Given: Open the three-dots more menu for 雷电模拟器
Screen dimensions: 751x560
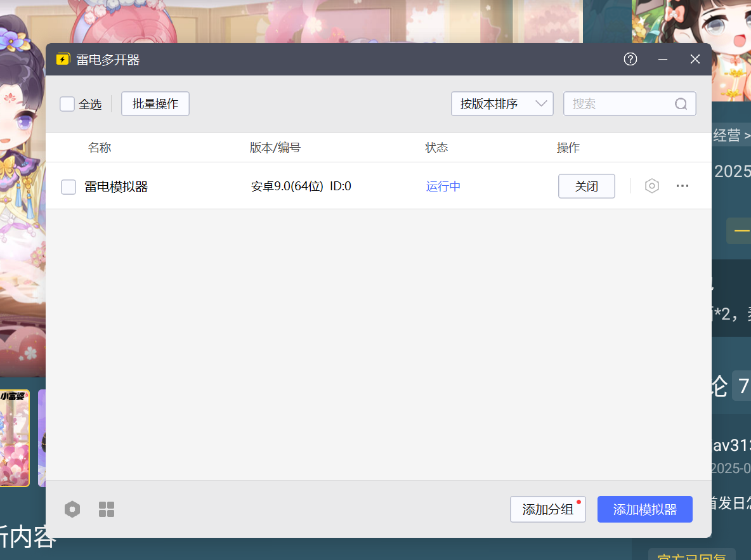Looking at the screenshot, I should (682, 186).
